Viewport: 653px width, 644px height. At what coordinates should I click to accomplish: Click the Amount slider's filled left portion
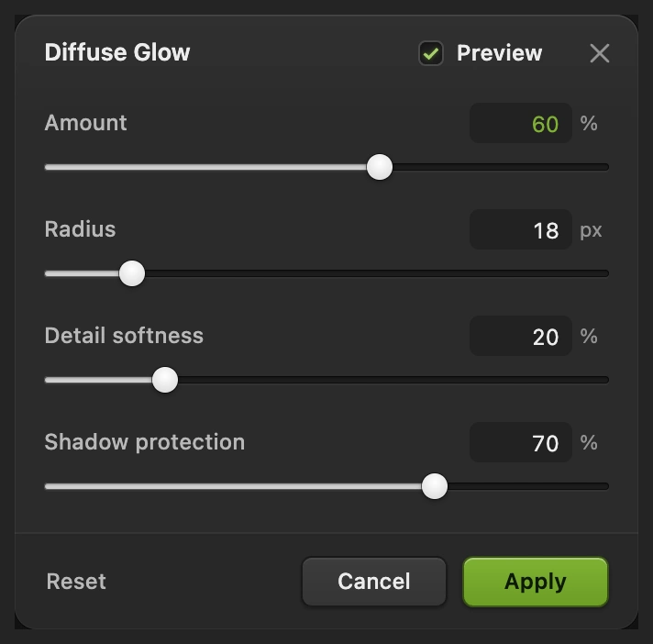pyautogui.click(x=205, y=167)
